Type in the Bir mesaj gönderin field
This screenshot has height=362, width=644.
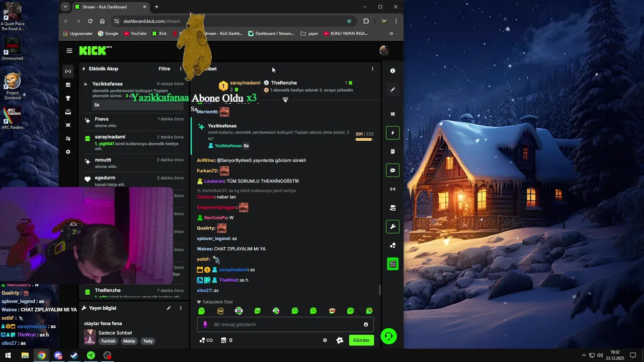285,324
